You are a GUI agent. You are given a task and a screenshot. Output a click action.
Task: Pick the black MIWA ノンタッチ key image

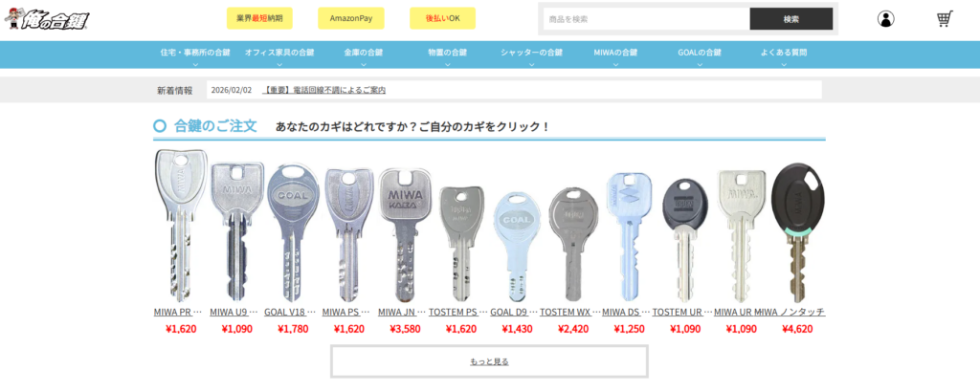(x=797, y=233)
